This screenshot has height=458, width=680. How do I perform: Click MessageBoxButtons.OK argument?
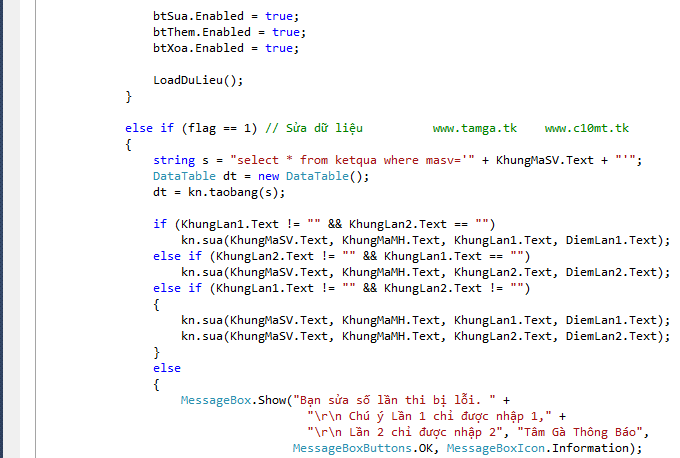363,448
